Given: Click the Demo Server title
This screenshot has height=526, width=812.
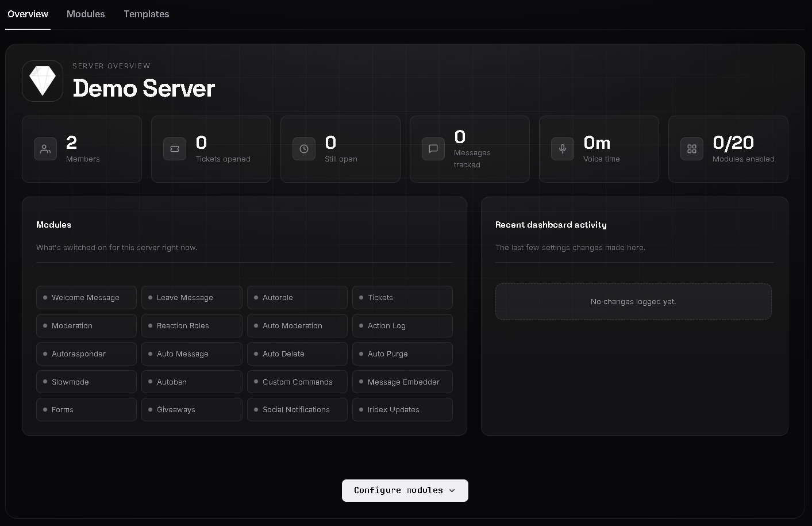Looking at the screenshot, I should coord(144,89).
